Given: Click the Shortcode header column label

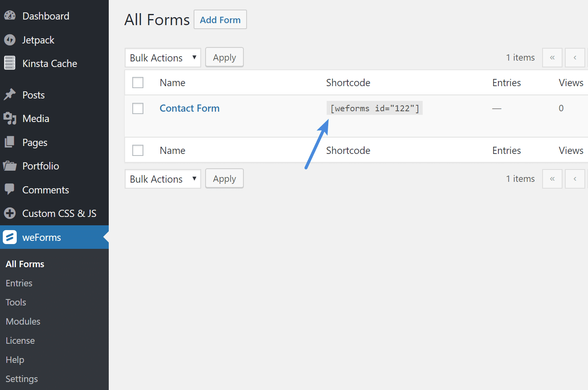Looking at the screenshot, I should [348, 83].
